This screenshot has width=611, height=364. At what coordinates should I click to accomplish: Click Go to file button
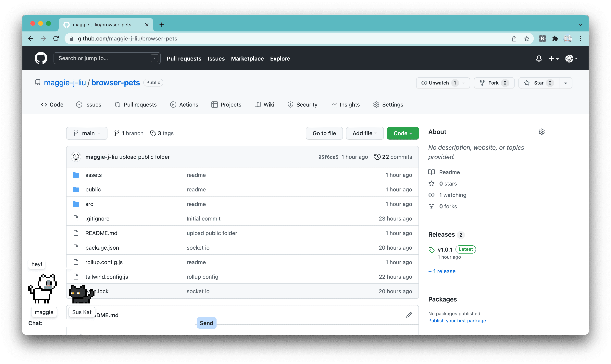click(x=325, y=133)
